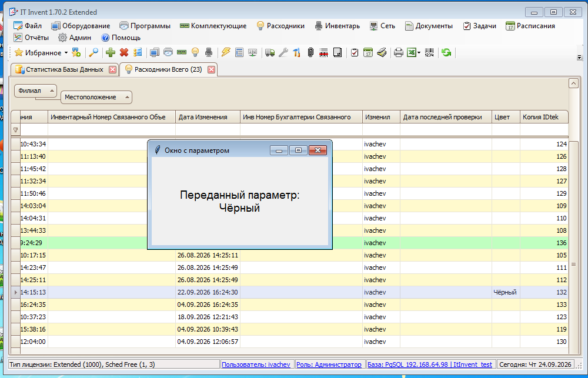Open the Документы menu
The image size is (588, 378).
tap(429, 26)
